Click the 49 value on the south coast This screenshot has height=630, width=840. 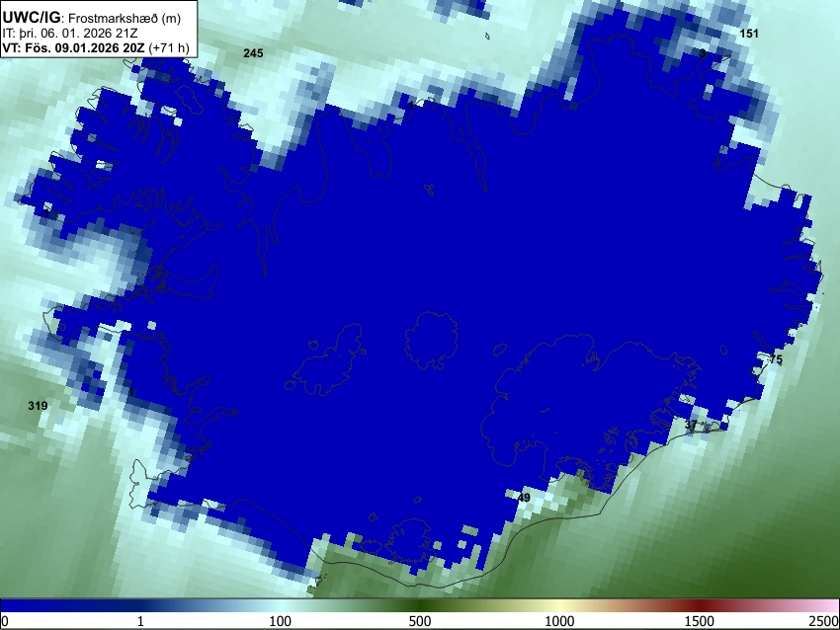[x=524, y=498]
